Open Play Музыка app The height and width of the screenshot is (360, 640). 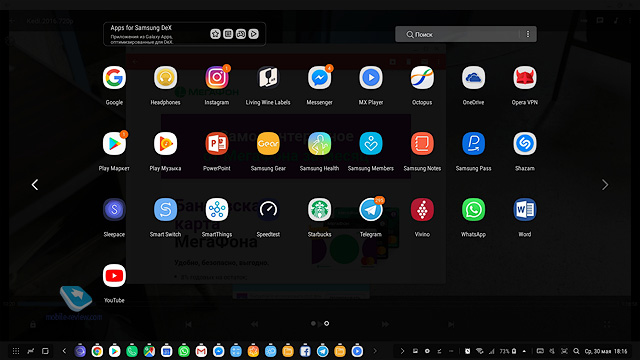[165, 144]
